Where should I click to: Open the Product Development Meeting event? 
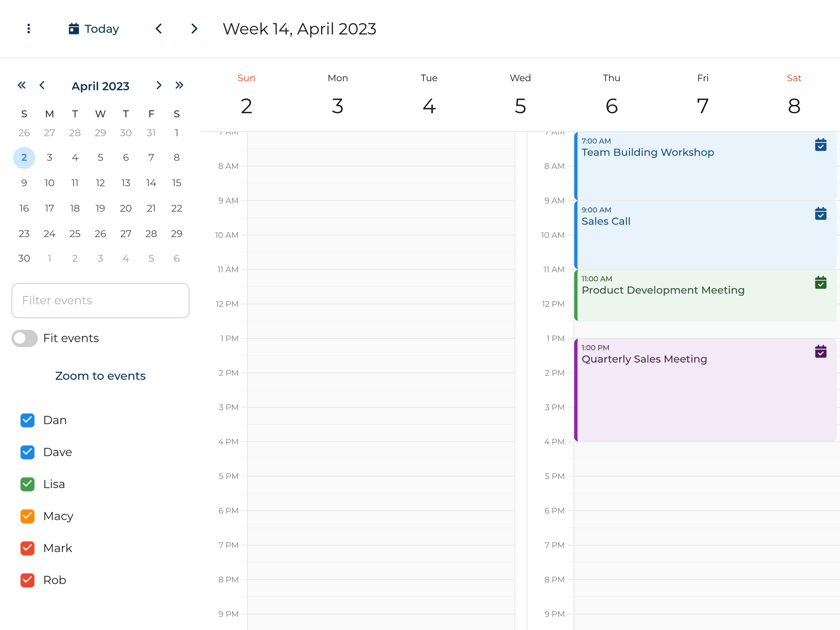(705, 295)
